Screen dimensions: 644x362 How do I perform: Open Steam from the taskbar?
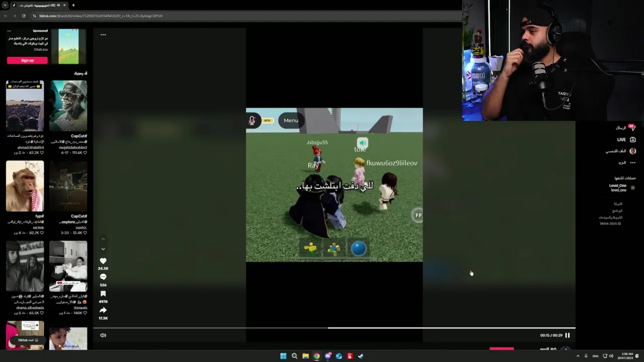pyautogui.click(x=361, y=356)
